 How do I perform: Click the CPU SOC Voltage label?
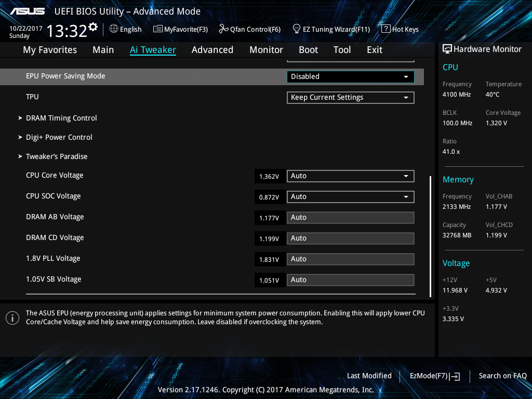(x=54, y=196)
